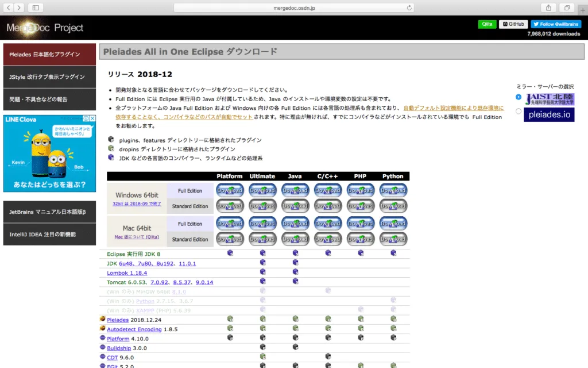
Task: Select JStyle 改行タブ表示プラグイン menu item
Action: (49, 77)
